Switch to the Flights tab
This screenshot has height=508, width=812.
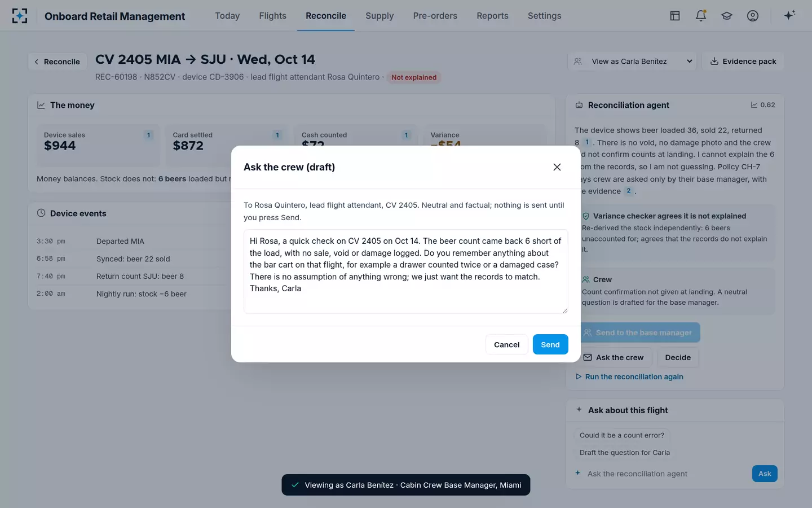(x=273, y=16)
